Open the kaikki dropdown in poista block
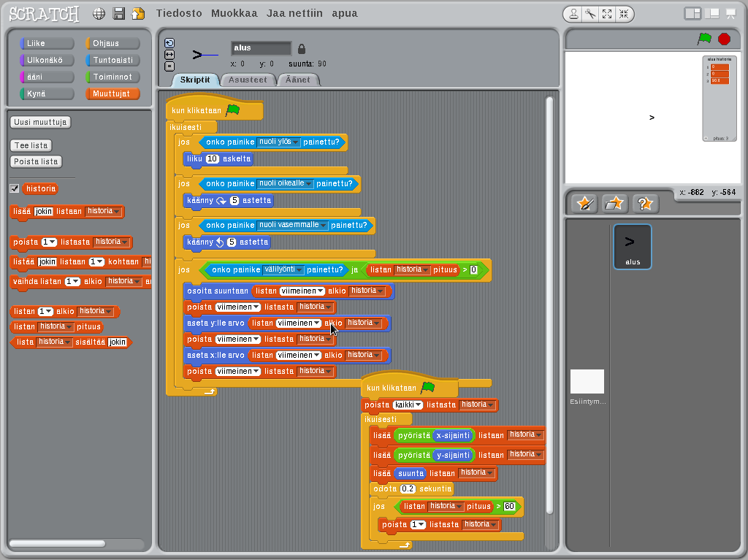The width and height of the screenshot is (748, 560). (408, 404)
